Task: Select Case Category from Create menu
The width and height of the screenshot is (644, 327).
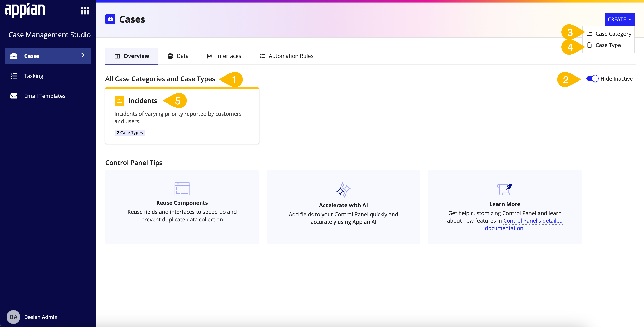Action: coord(608,34)
